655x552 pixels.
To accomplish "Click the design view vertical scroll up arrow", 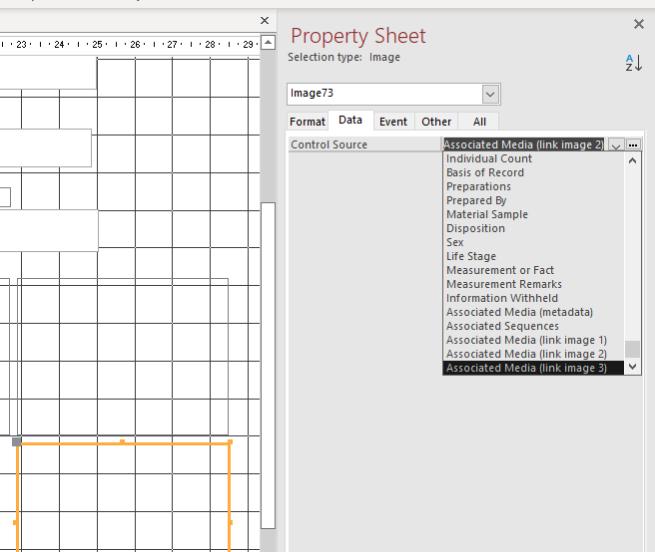I will coord(268,43).
